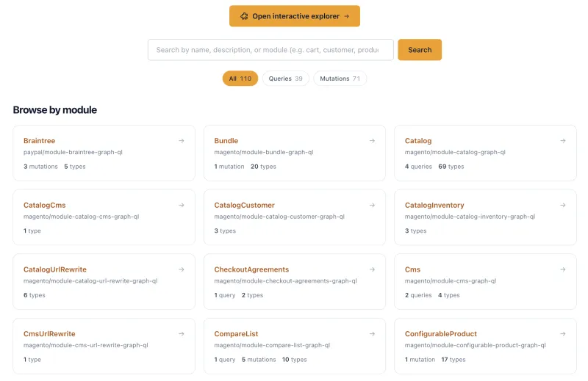Viewport: 588px width, 381px height.
Task: Click '2 queries' on Cms card
Action: click(418, 295)
